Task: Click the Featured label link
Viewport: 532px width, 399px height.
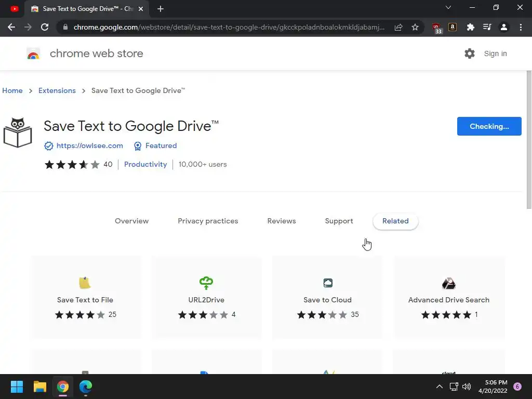Action: point(161,146)
